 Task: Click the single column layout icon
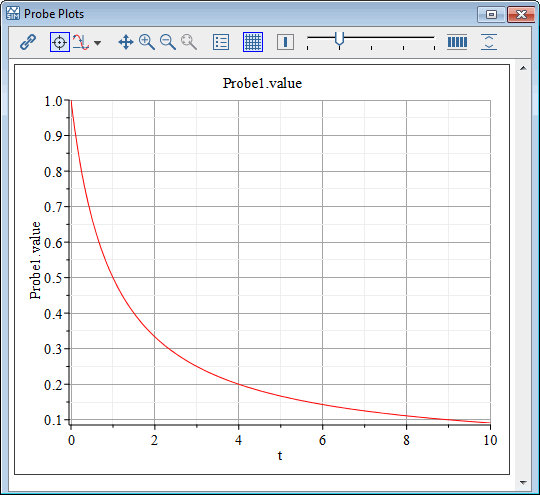[x=285, y=42]
